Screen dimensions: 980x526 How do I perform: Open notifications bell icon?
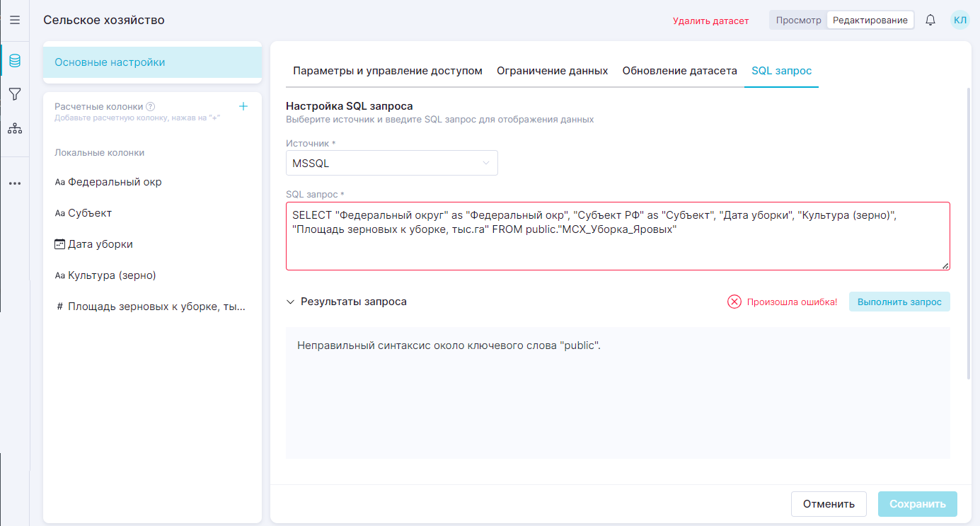point(930,20)
